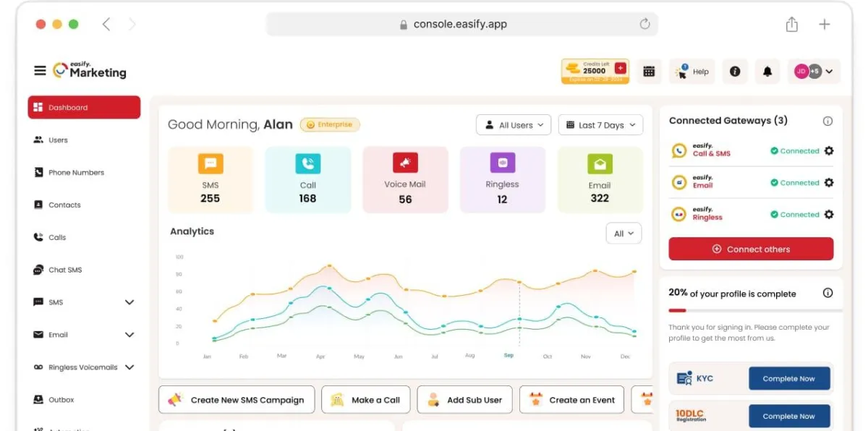868x431 pixels.
Task: Open the Analytics All filter dropdown
Action: 624,234
